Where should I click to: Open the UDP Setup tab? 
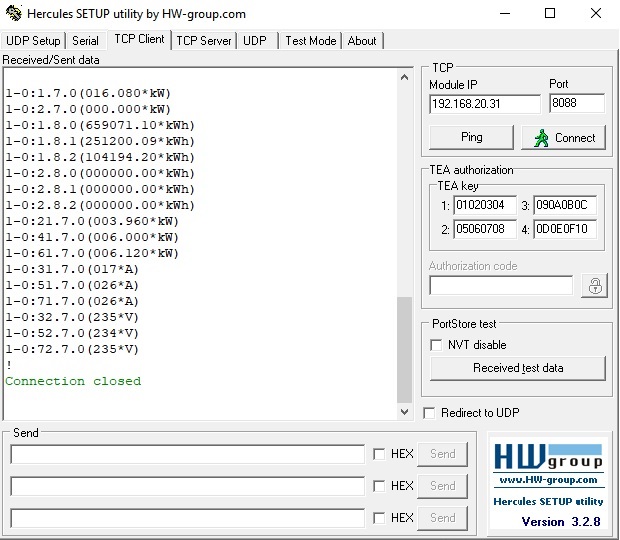pos(33,41)
